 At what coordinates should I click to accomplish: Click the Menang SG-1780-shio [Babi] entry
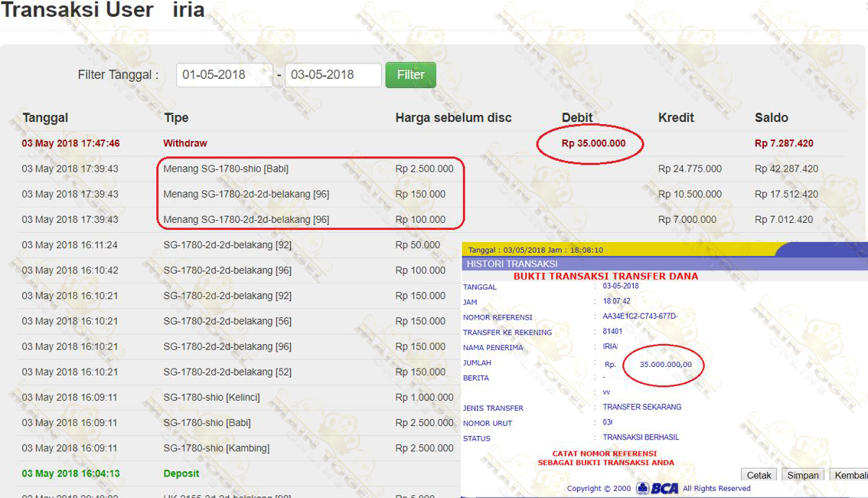pyautogui.click(x=226, y=169)
